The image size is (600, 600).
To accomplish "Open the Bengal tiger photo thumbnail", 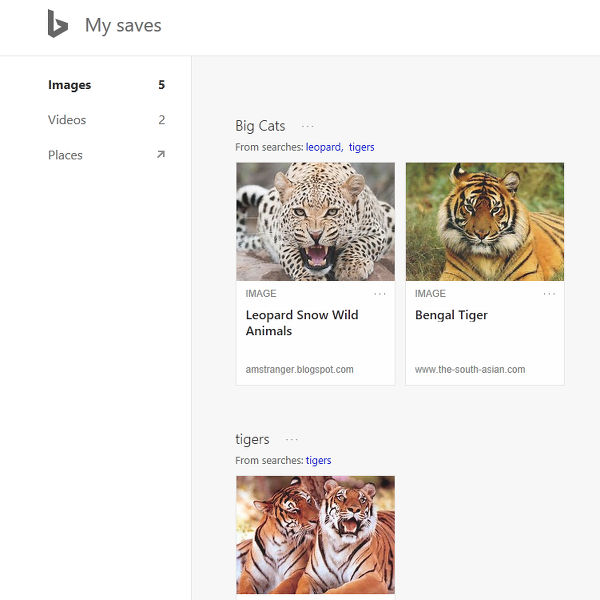I will 485,222.
